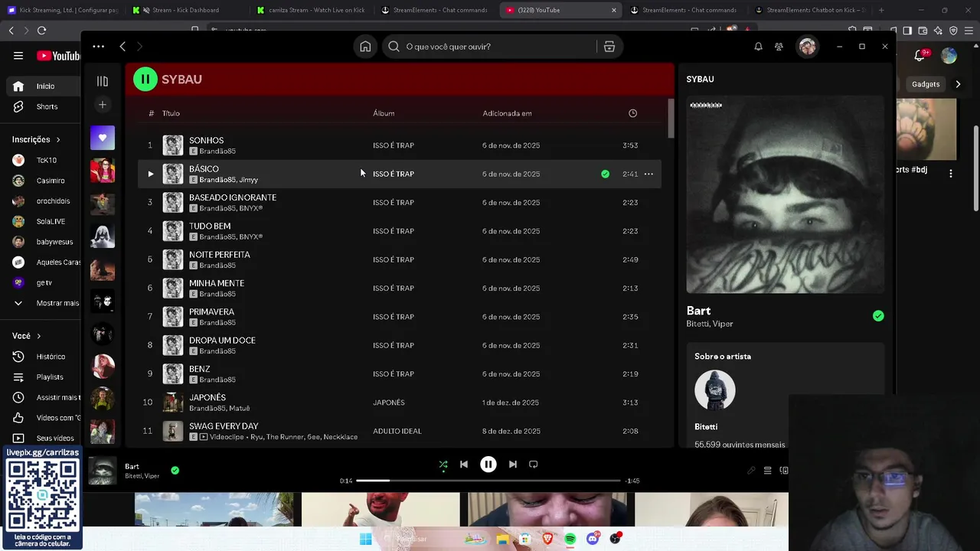Close the '(3228) YouTube' browser tab
This screenshot has height=551, width=980.
(613, 10)
